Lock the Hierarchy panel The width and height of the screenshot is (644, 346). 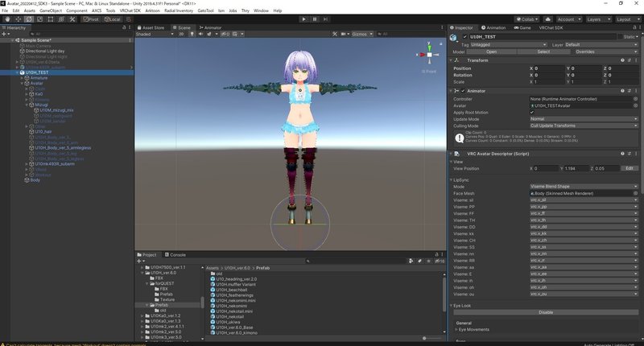click(x=125, y=27)
